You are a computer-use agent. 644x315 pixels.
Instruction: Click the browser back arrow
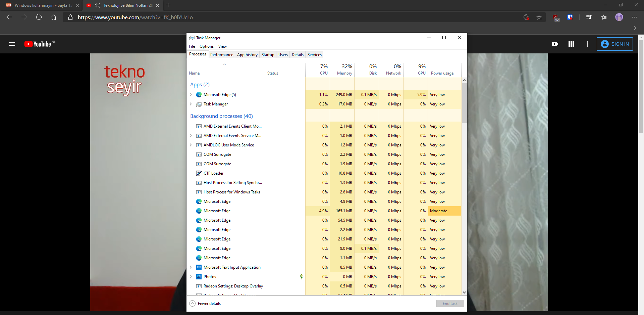(9, 17)
